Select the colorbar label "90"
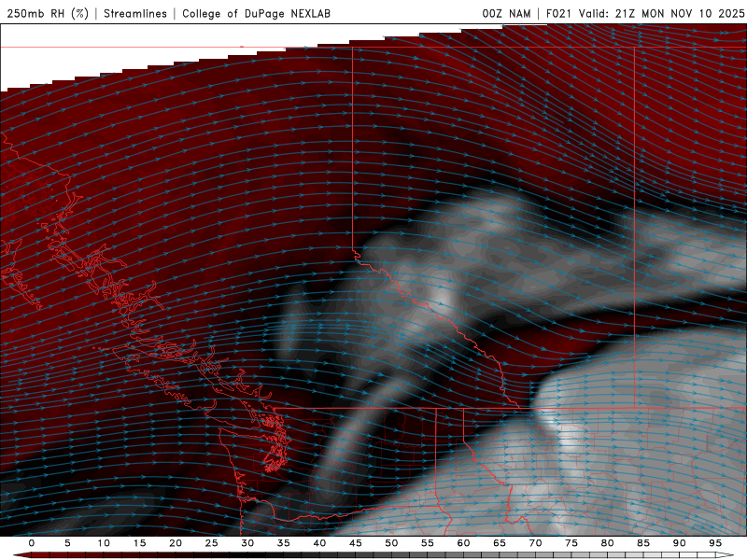747x560 pixels. tap(679, 543)
